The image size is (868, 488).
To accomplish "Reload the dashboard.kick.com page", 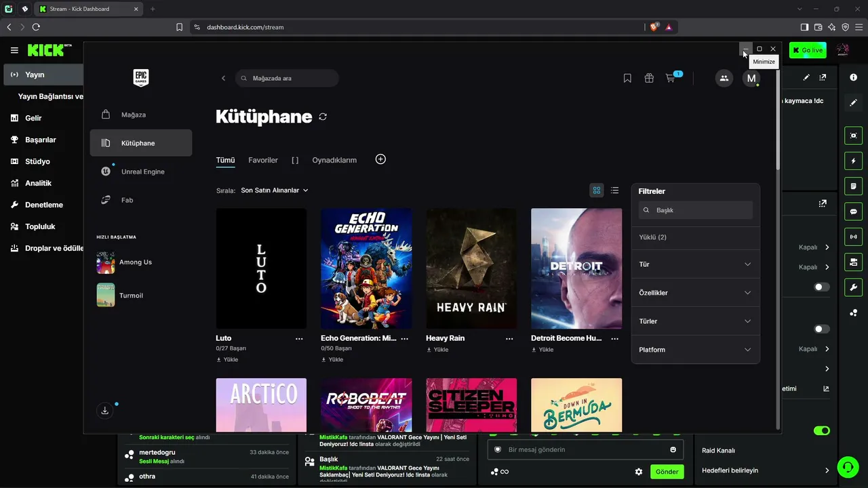I will tap(36, 27).
